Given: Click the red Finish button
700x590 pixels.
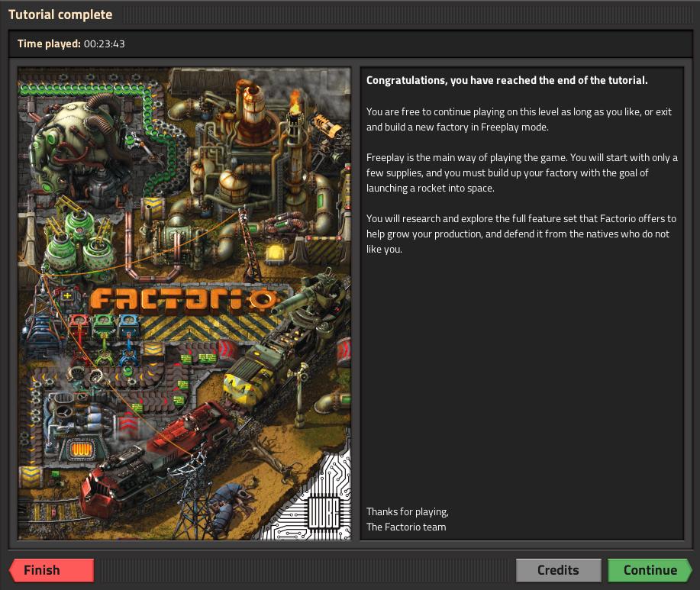Looking at the screenshot, I should [x=52, y=570].
